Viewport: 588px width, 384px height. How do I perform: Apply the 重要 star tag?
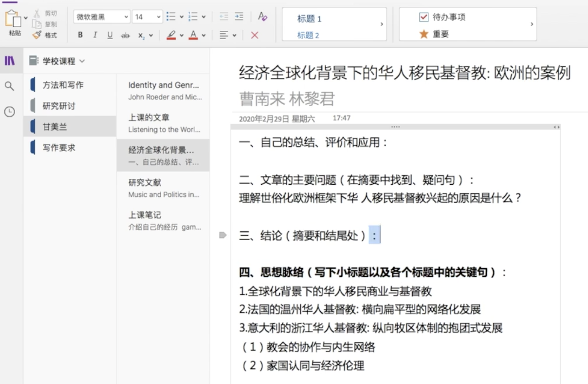pos(434,34)
